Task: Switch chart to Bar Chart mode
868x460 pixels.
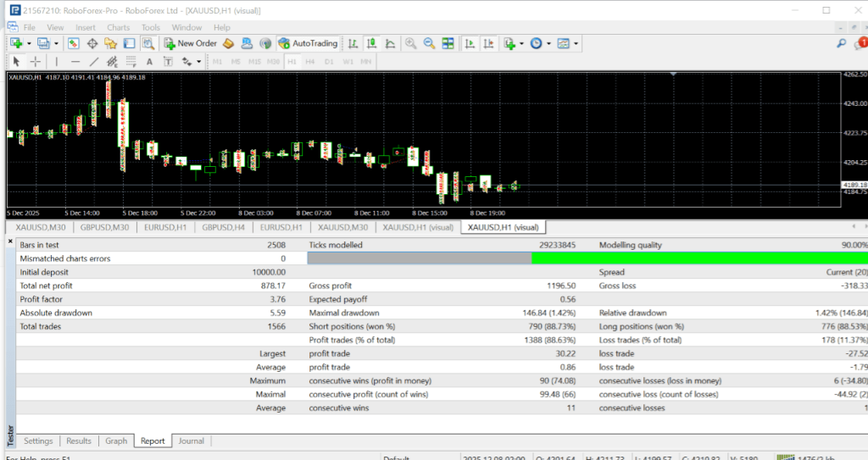Action: (x=353, y=43)
